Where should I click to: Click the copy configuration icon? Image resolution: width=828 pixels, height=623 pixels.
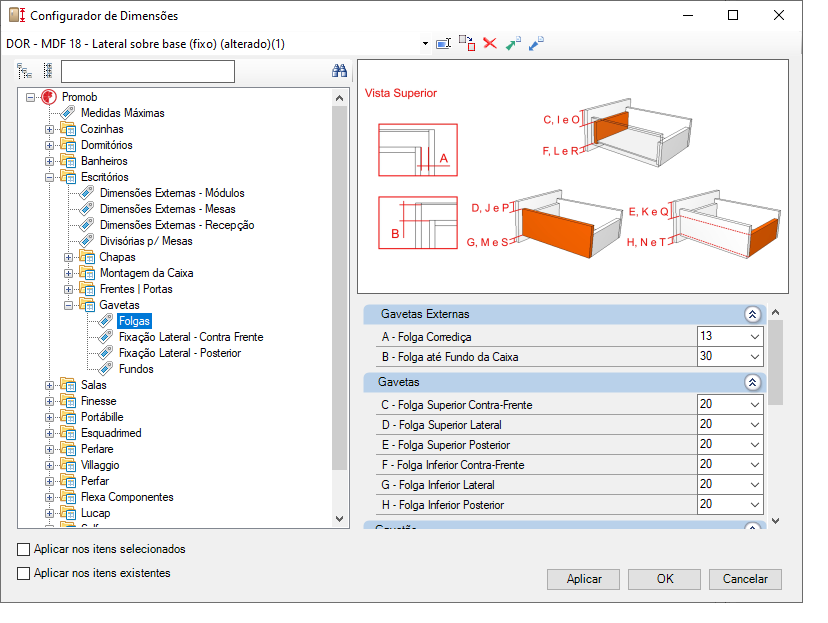point(467,43)
